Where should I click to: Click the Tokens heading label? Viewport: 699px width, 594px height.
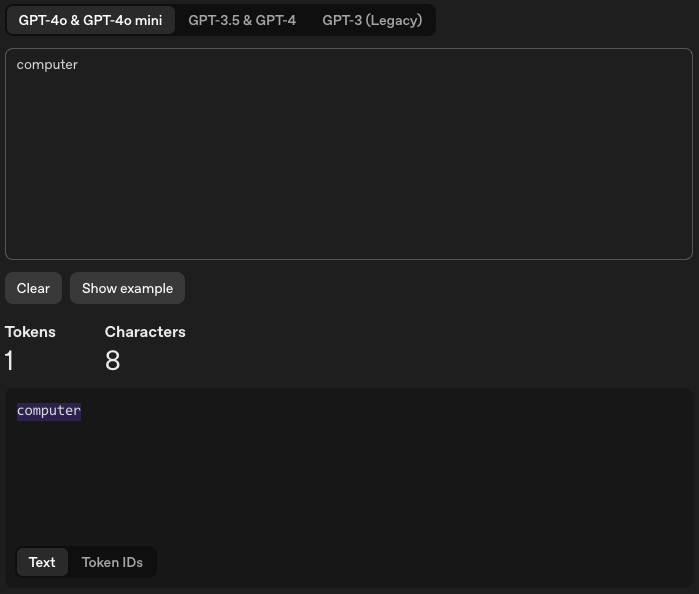pos(30,332)
